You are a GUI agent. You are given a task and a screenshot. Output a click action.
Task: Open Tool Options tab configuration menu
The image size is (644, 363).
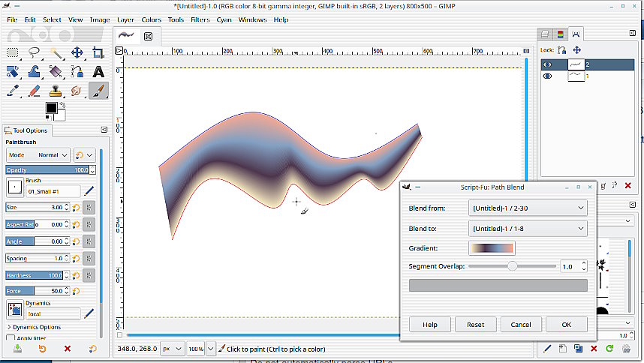coord(104,130)
